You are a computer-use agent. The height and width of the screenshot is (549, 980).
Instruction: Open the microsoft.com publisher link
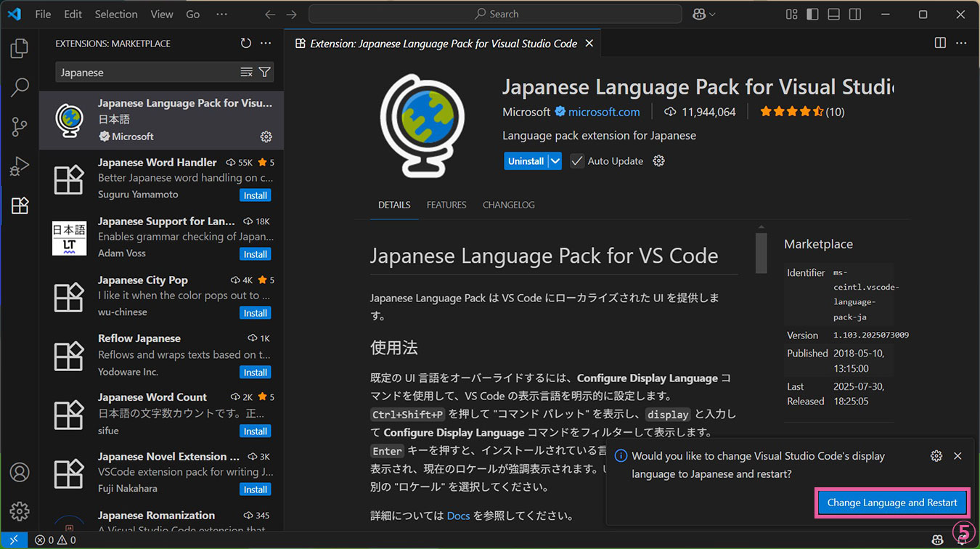click(x=604, y=112)
